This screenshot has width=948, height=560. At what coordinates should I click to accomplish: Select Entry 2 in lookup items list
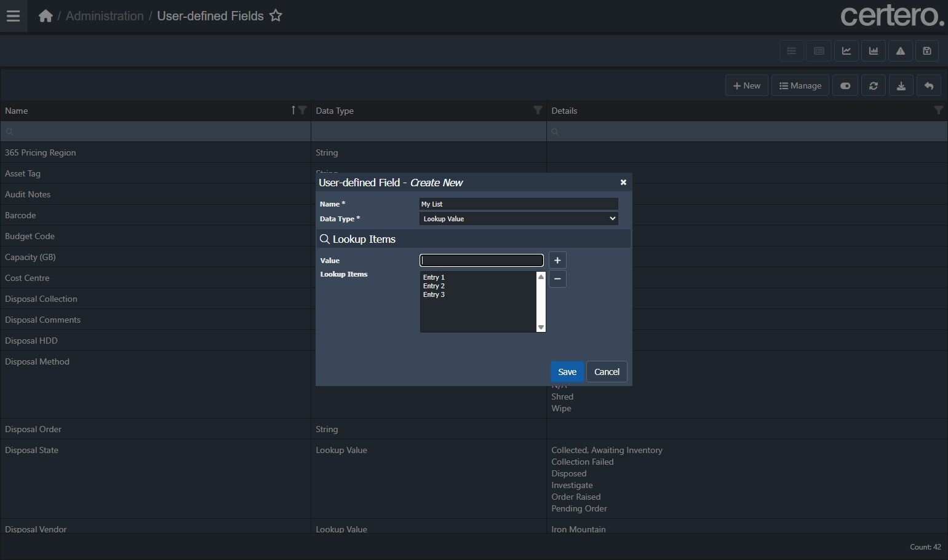pyautogui.click(x=434, y=286)
